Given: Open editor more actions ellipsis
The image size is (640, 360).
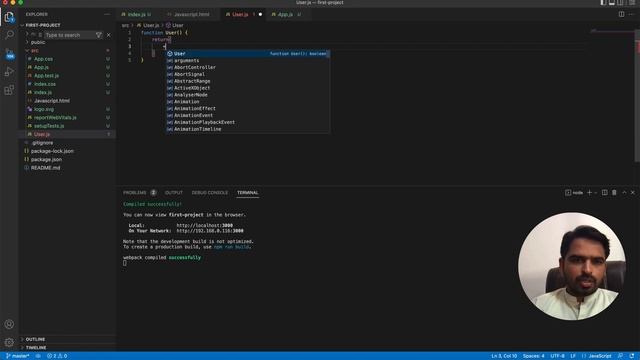Looking at the screenshot, I should (x=631, y=14).
